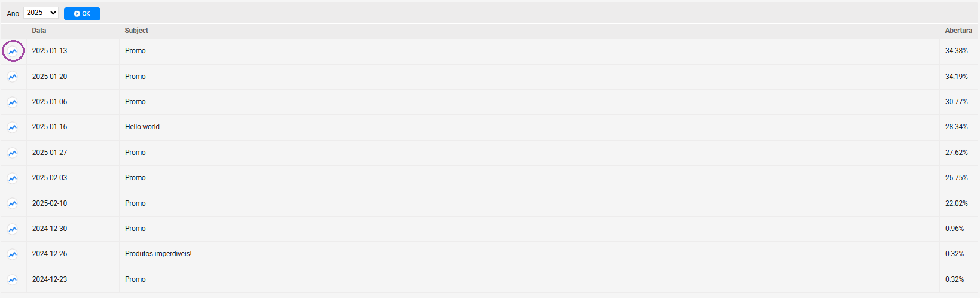Sort by the Data column header
980x298 pixels.
[39, 31]
